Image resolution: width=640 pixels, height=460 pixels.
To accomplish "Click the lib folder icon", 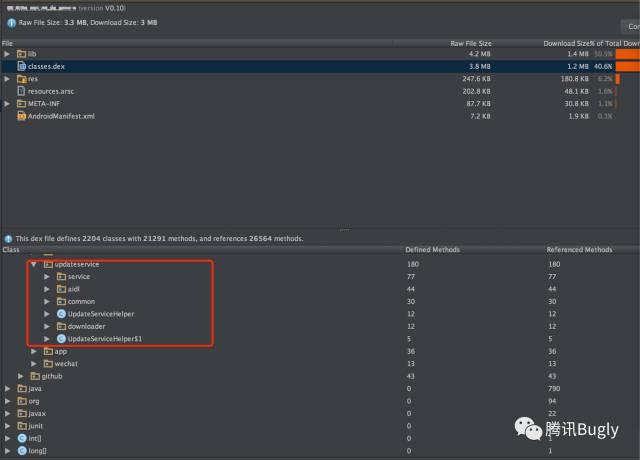I will point(22,54).
